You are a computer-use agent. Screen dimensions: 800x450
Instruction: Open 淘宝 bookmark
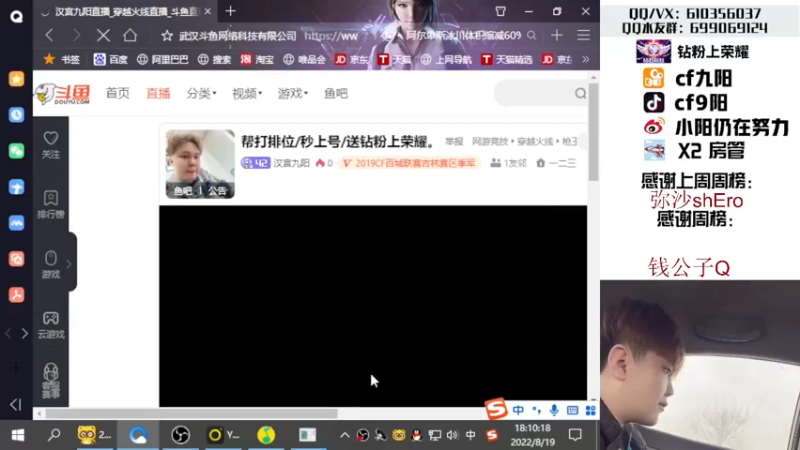click(257, 59)
